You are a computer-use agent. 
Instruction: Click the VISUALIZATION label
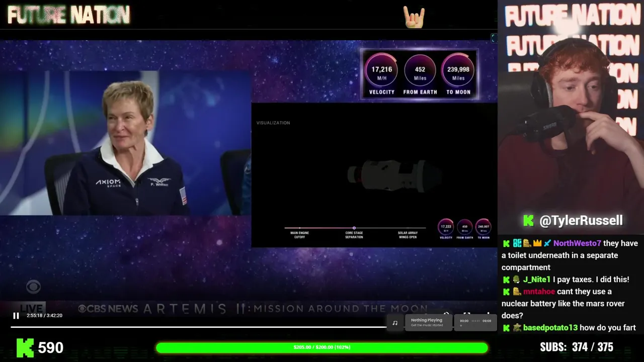pos(273,123)
